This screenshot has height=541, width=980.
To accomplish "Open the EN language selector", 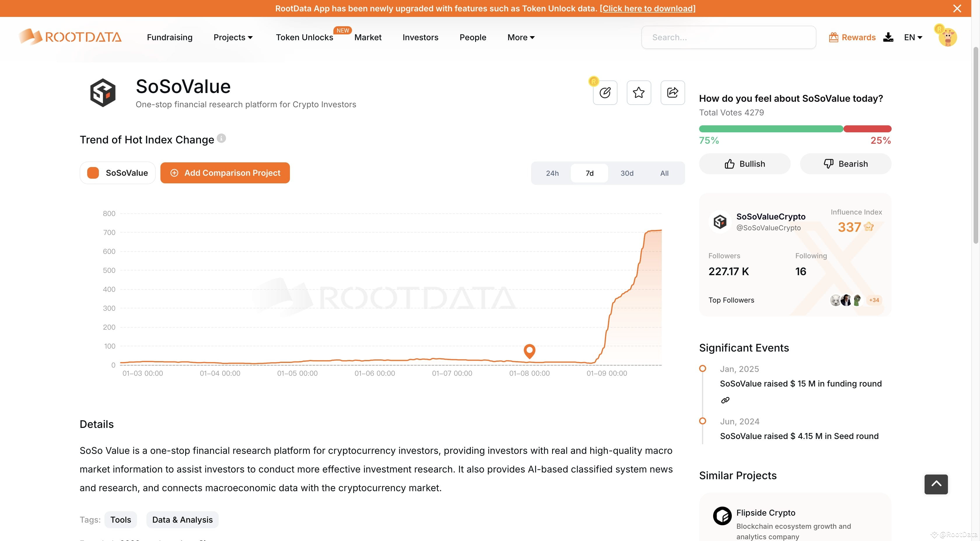I will click(x=913, y=37).
